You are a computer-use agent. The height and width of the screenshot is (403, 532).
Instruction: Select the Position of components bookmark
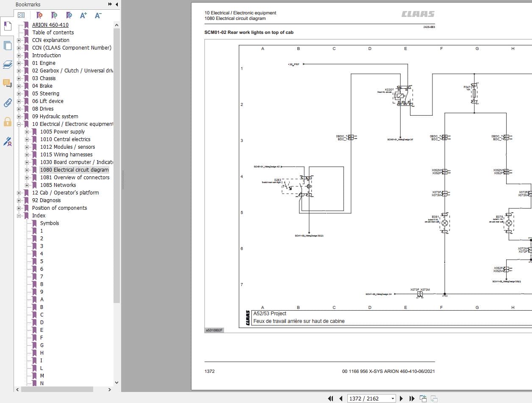tap(59, 208)
